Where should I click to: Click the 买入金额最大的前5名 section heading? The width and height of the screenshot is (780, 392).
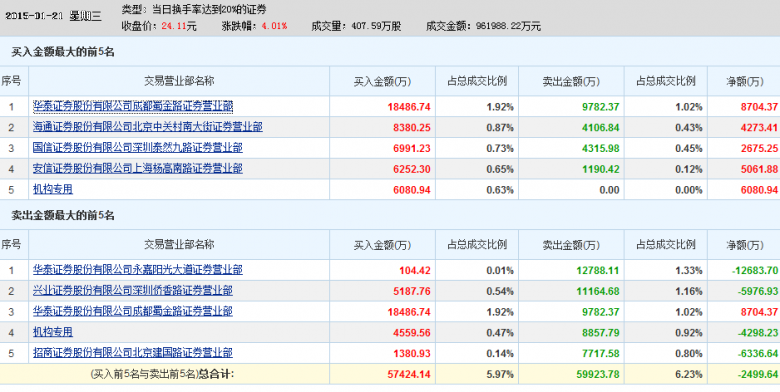pos(63,52)
